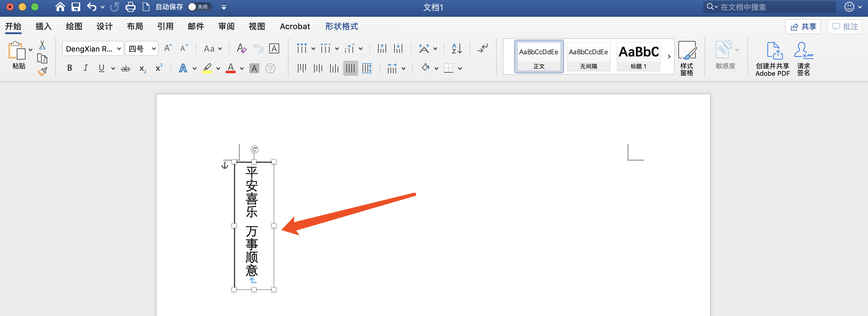Toggle superscript formatting
Viewport: 868px width, 316px height.
tap(159, 68)
